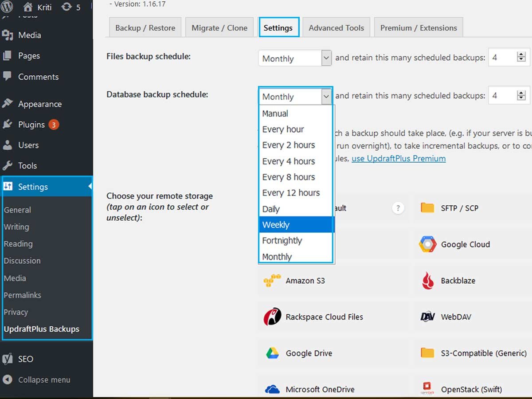
Task: Click the Settings sliders icon in sidebar
Action: 8,186
